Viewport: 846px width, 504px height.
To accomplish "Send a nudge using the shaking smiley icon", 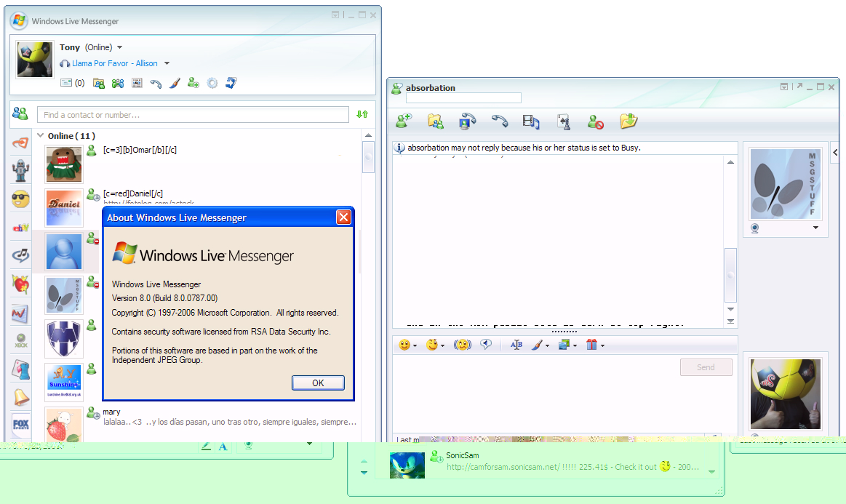I will coord(463,345).
